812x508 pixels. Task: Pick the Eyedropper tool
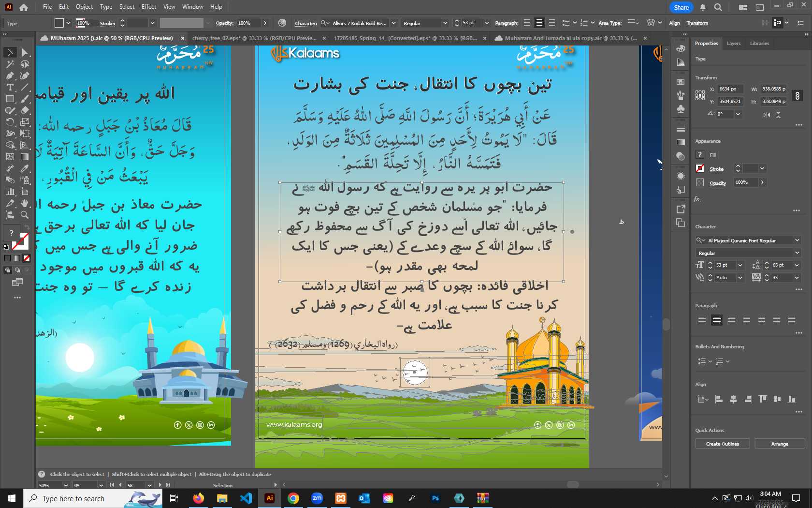click(x=25, y=168)
